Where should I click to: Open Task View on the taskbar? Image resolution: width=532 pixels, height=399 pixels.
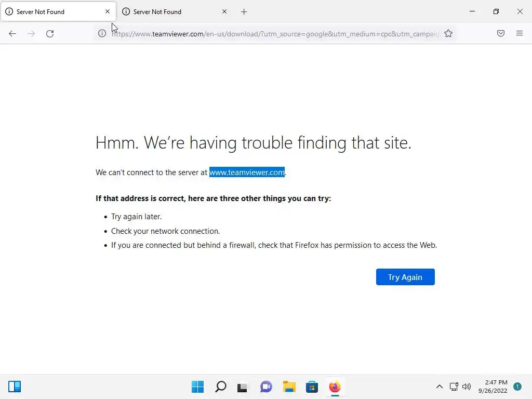pyautogui.click(x=242, y=387)
